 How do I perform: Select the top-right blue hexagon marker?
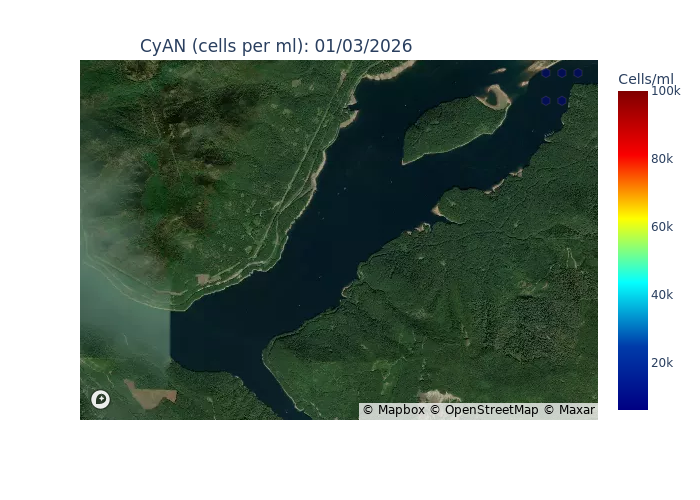coord(578,73)
